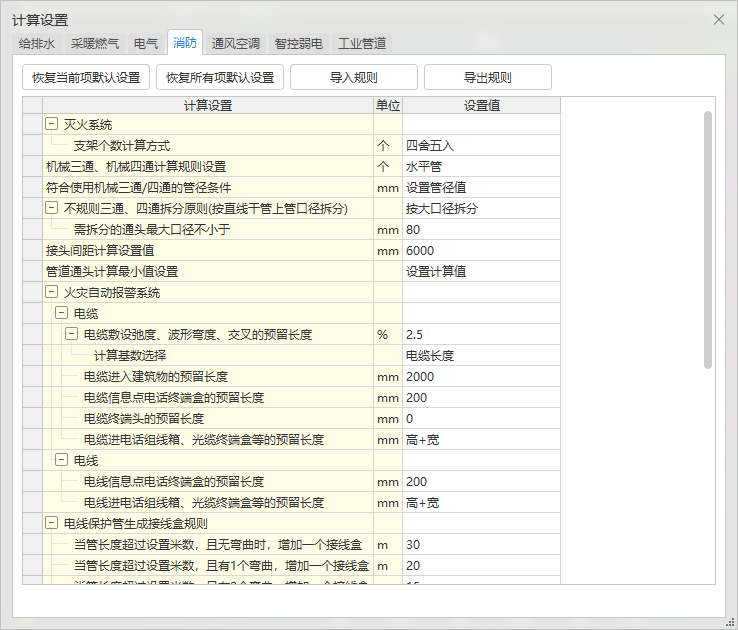Collapse 电缆敷设弛度、波形弯度 node
The image size is (738, 630).
coord(71,335)
